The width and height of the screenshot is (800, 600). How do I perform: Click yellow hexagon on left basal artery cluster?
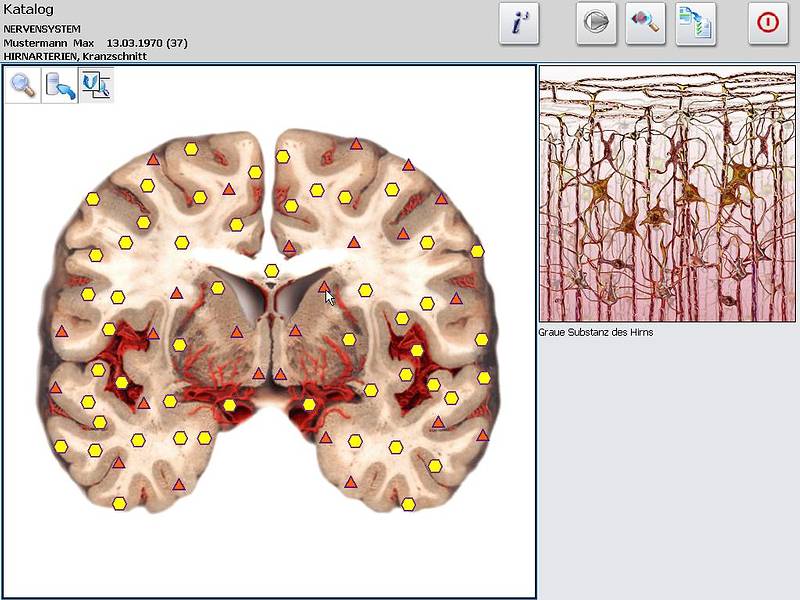pos(229,405)
